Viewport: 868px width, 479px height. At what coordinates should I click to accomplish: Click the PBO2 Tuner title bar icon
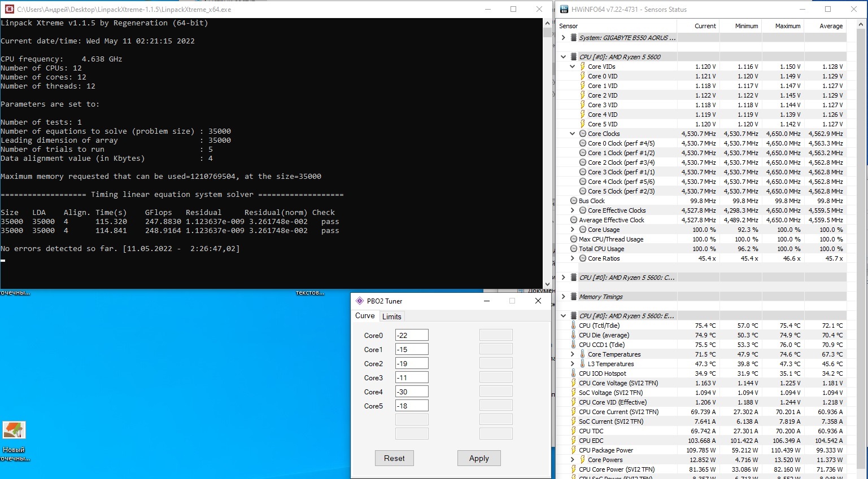tap(360, 301)
